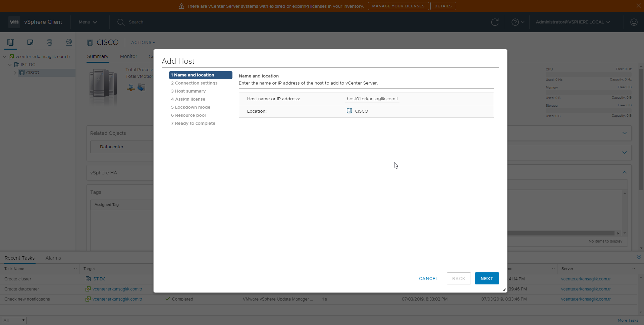Click the Datacenter related object entry
The width and height of the screenshot is (644, 325).
tap(112, 147)
